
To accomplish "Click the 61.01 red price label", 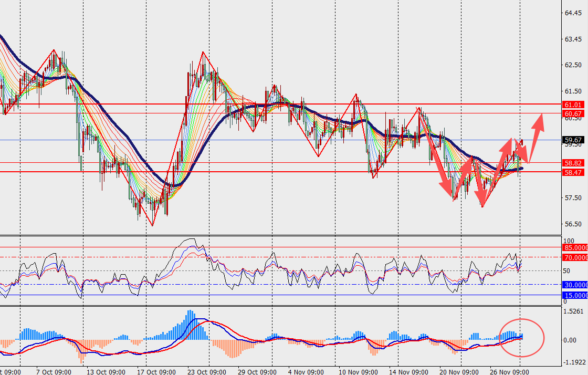I will 573,105.
